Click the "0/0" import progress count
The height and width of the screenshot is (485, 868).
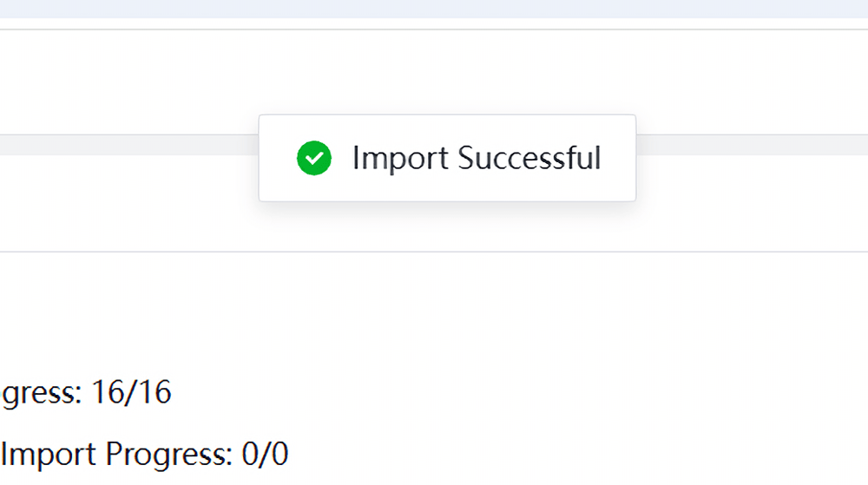coord(265,454)
